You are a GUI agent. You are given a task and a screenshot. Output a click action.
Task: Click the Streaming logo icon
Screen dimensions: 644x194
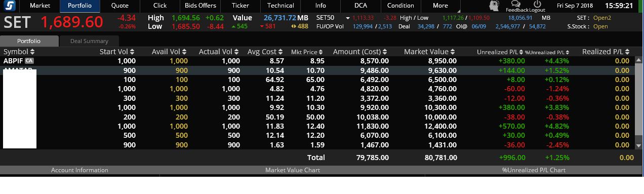pos(9,6)
